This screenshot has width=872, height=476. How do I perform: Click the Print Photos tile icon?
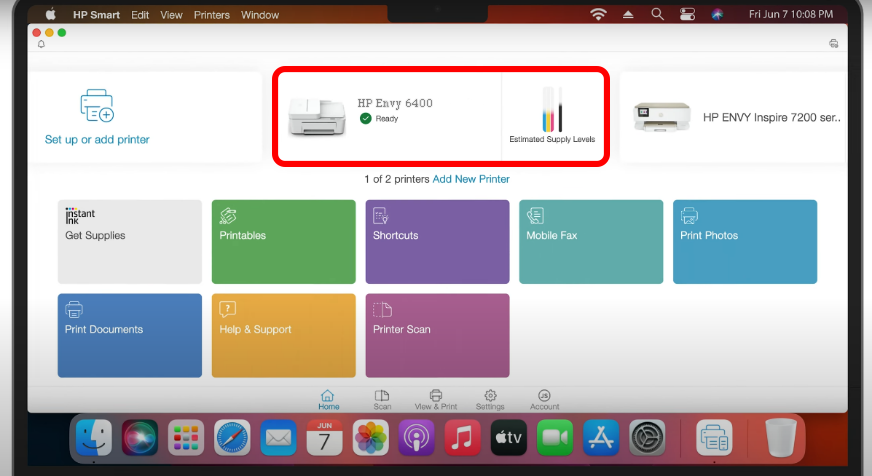689,216
